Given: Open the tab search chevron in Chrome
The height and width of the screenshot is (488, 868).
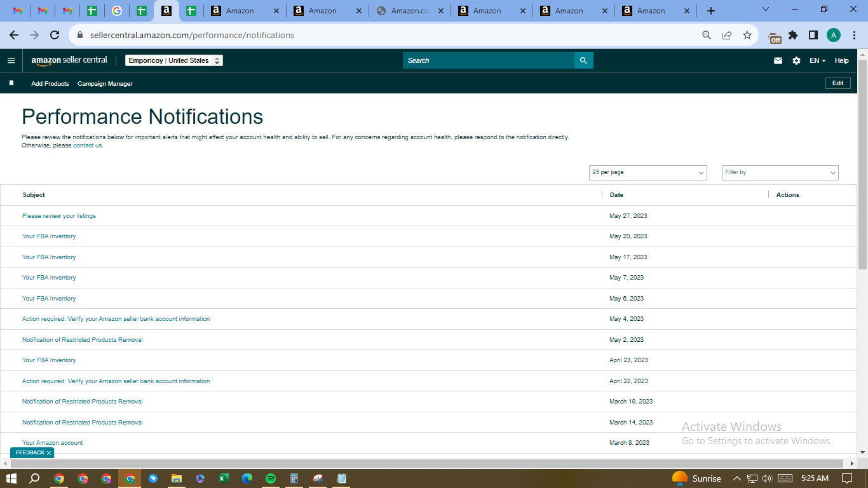Looking at the screenshot, I should point(765,10).
